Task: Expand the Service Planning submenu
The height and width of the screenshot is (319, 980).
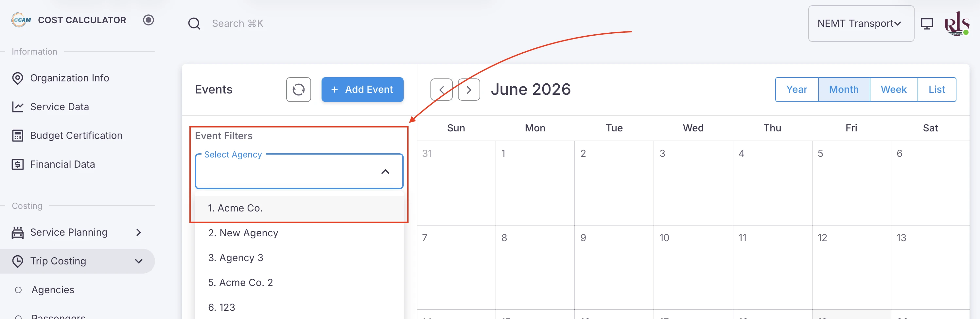Action: 138,232
